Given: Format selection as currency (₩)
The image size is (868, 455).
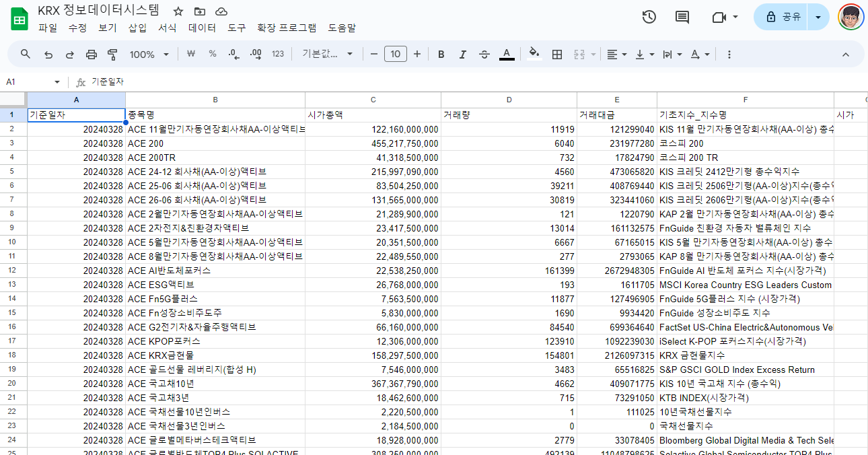Looking at the screenshot, I should tap(190, 54).
